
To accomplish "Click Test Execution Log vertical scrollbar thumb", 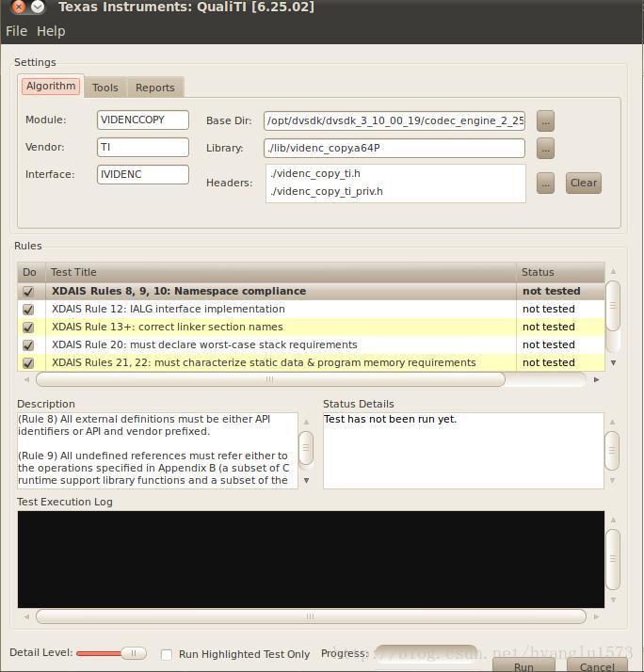I will [x=613, y=559].
